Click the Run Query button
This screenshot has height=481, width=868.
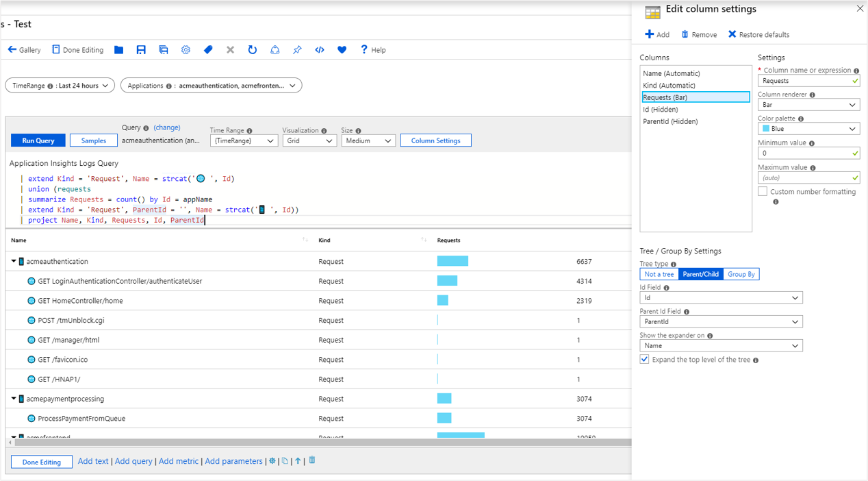38,140
